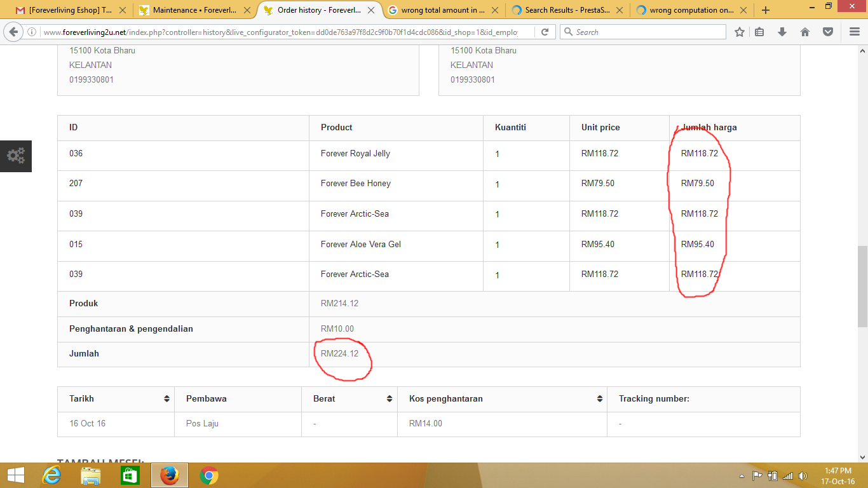The image size is (868, 488).
Task: Open the Firefox hamburger menu
Action: [855, 32]
